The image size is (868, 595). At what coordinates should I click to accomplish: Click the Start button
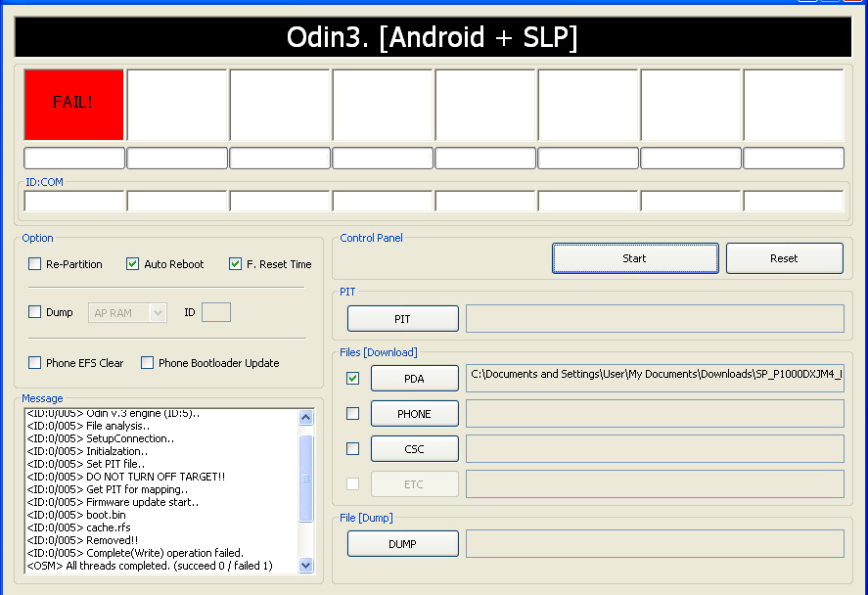coord(635,258)
